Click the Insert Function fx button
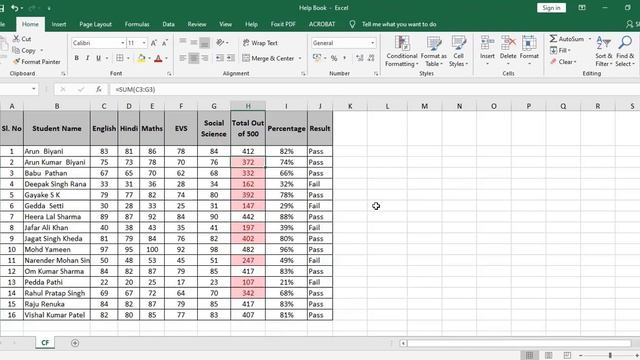Screen dimensions: 640x360 point(98,89)
